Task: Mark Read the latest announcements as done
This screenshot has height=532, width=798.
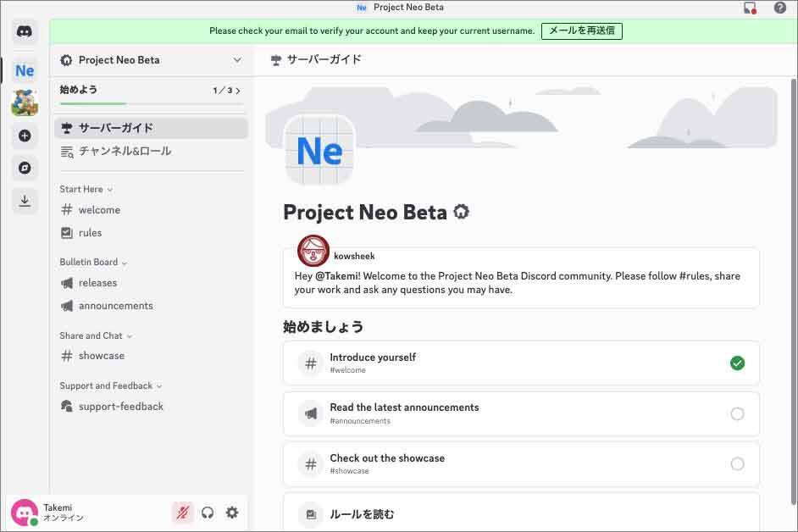Action: (737, 413)
